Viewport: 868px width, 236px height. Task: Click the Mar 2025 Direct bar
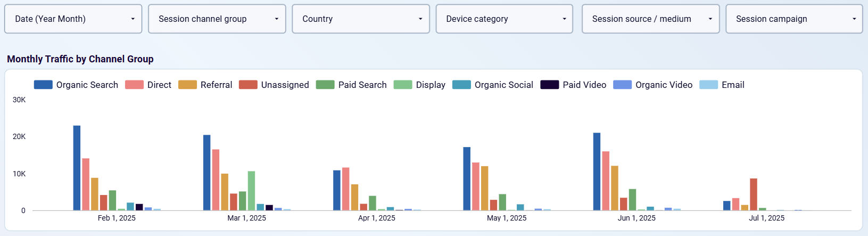pyautogui.click(x=216, y=180)
